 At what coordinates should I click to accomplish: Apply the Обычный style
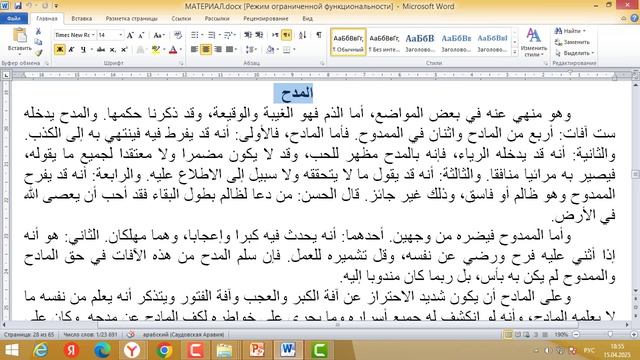click(348, 42)
